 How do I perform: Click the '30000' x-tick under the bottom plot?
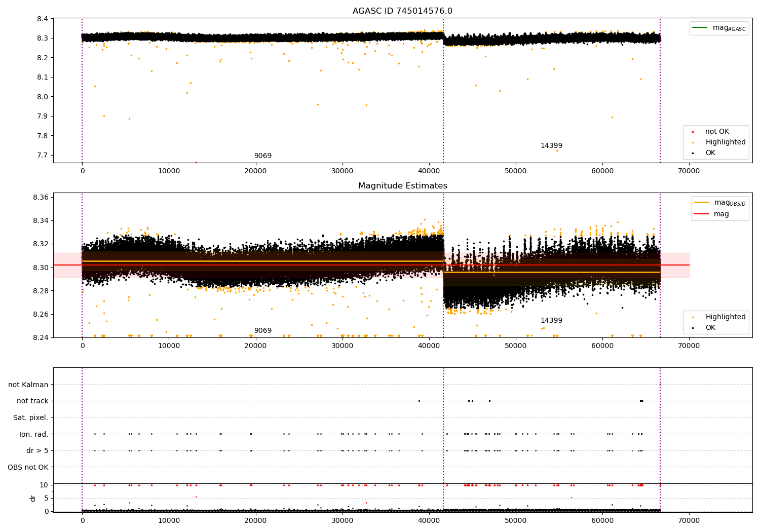pos(343,521)
